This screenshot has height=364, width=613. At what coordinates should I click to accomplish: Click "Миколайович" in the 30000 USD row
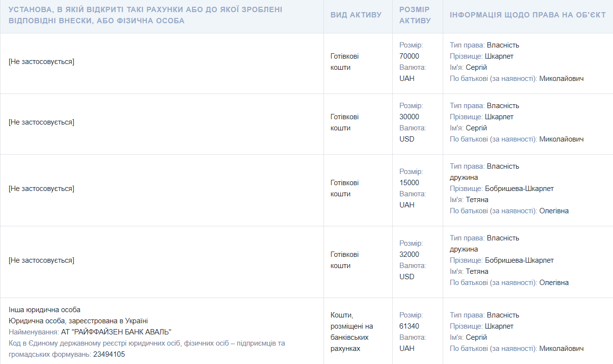[561, 139]
